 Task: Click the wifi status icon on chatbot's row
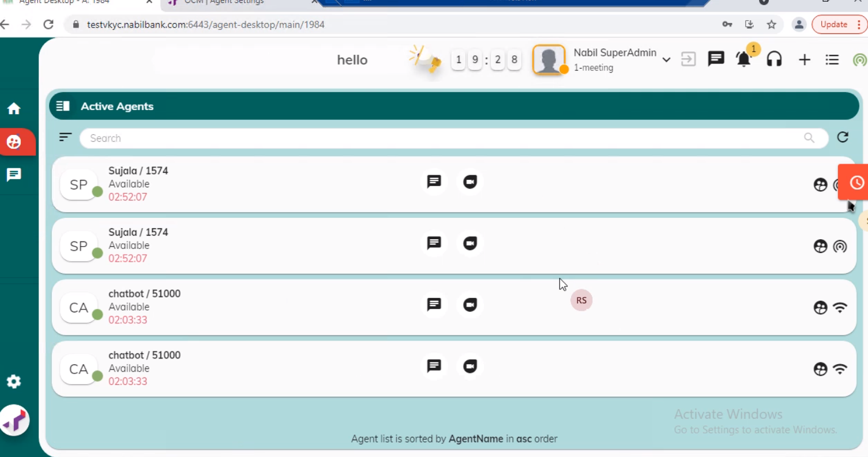(840, 307)
